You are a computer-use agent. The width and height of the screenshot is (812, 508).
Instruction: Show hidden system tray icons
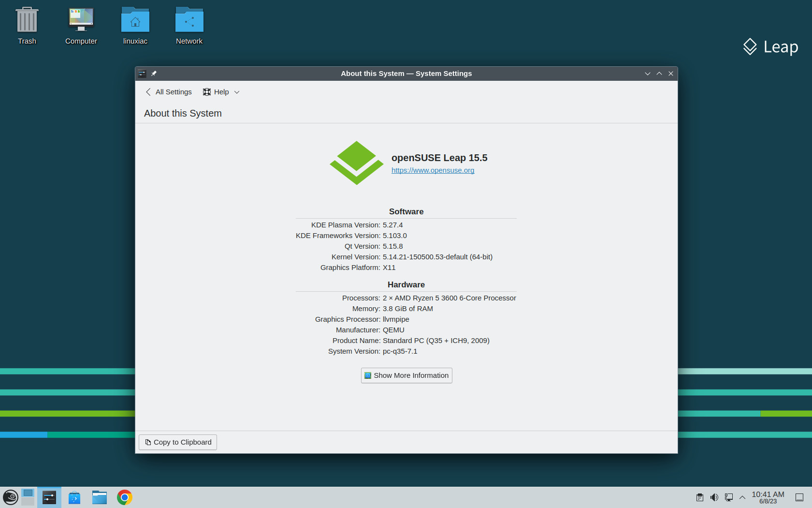(x=742, y=497)
